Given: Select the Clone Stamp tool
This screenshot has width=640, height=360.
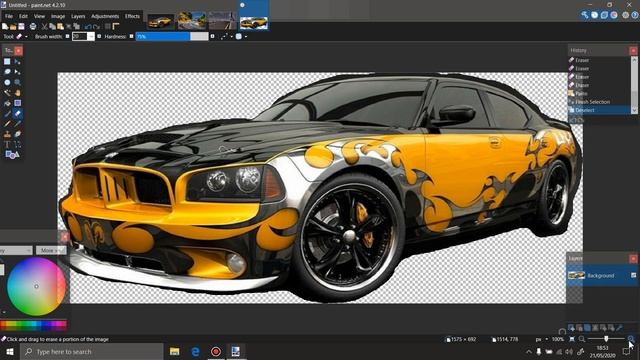Looking at the screenshot, I should pyautogui.click(x=7, y=134).
